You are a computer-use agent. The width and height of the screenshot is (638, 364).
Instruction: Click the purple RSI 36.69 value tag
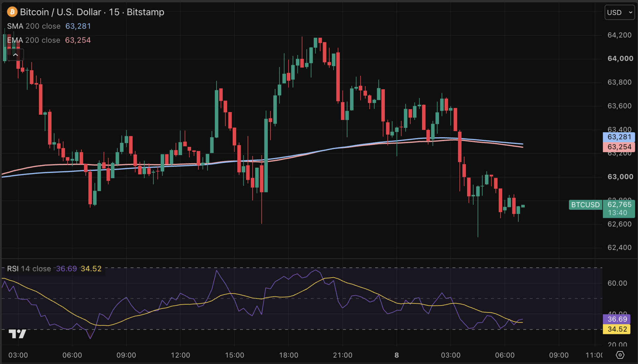click(x=617, y=319)
